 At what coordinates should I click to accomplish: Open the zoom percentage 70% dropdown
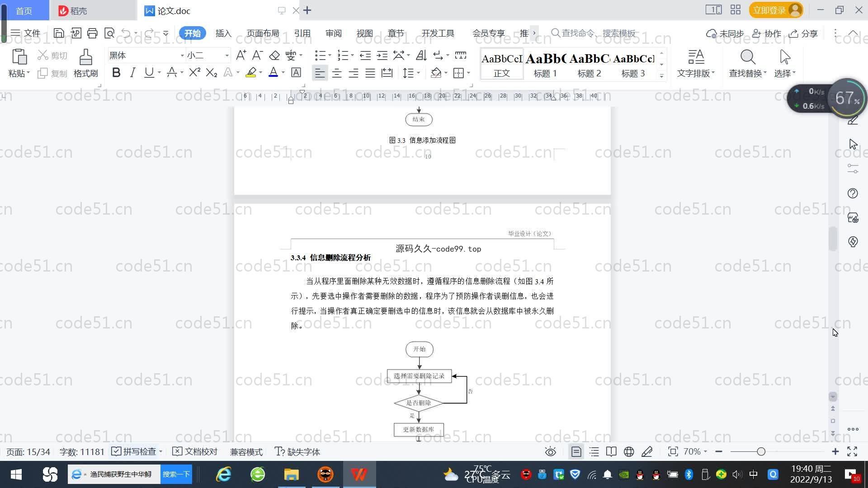[x=695, y=452]
